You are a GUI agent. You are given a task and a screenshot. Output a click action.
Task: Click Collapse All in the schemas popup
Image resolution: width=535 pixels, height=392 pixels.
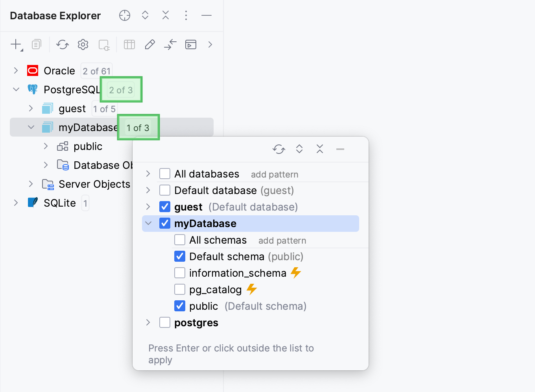click(319, 149)
